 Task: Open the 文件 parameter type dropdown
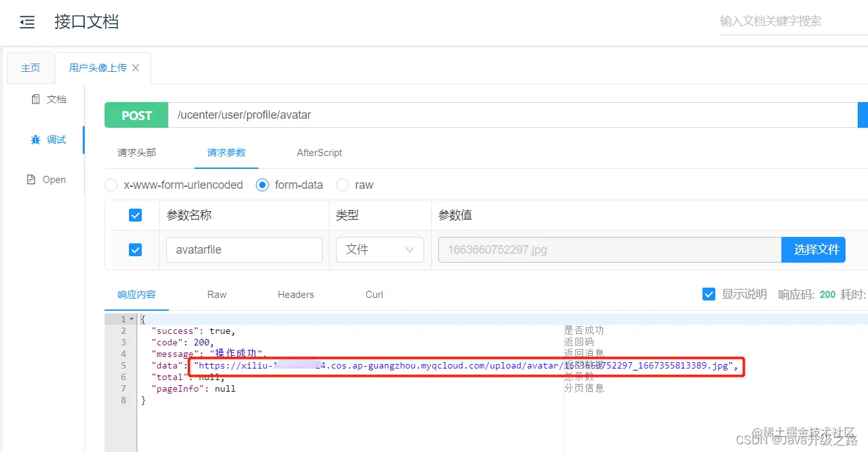[380, 250]
